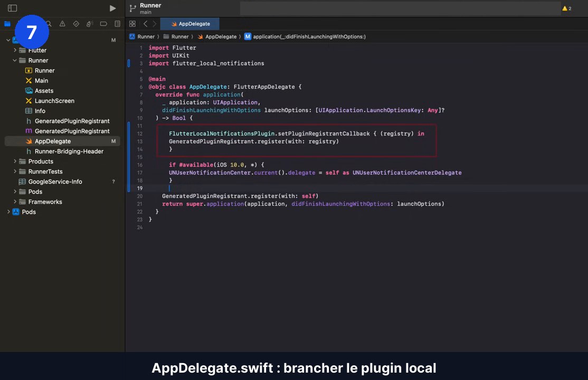This screenshot has height=380, width=588.
Task: Click 'return super.application' on line 21
Action: [x=203, y=204]
